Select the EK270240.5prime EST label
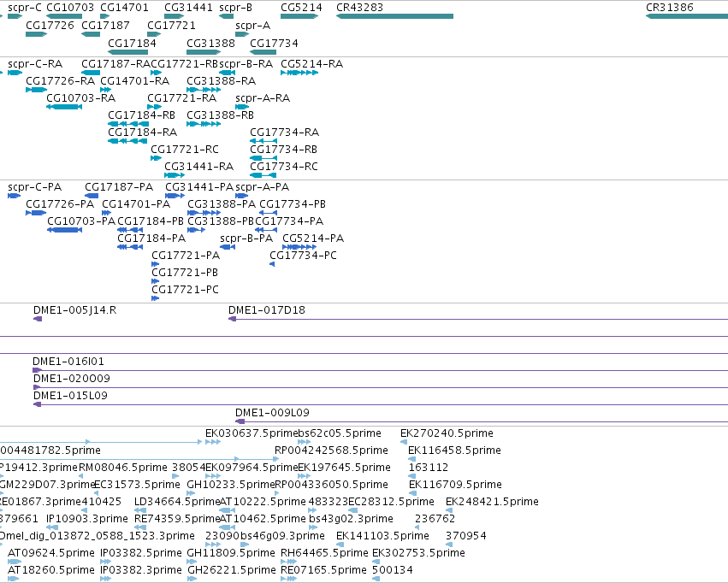The height and width of the screenshot is (583, 728). tap(447, 433)
